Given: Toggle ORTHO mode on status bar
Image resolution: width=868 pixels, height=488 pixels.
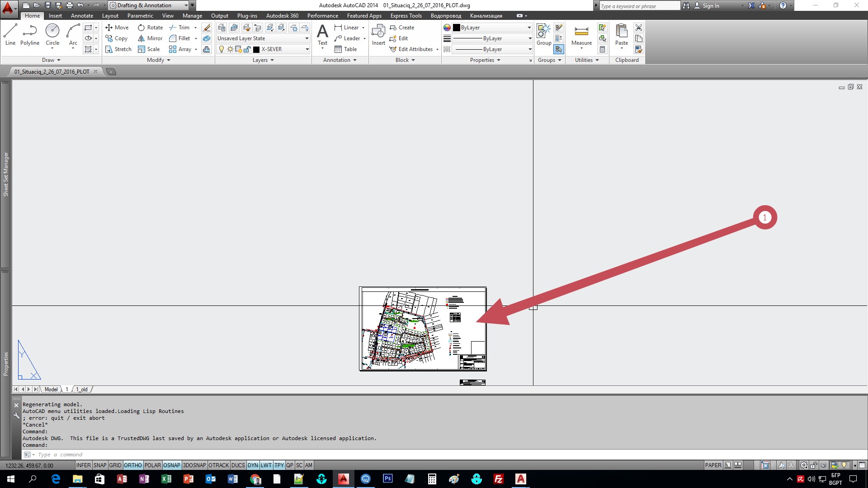Looking at the screenshot, I should coord(132,465).
